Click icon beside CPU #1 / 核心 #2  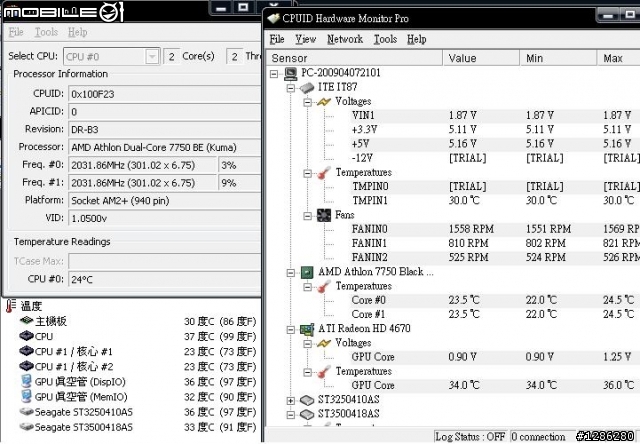(27, 366)
